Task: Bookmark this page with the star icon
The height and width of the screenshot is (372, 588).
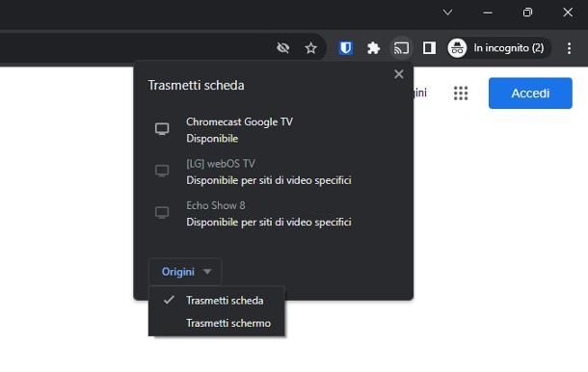Action: tap(311, 48)
